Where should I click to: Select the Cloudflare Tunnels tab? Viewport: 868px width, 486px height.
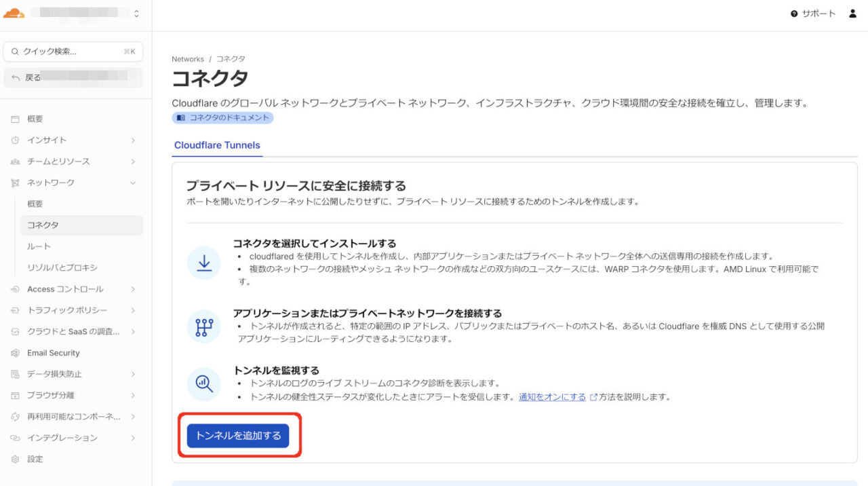[217, 145]
